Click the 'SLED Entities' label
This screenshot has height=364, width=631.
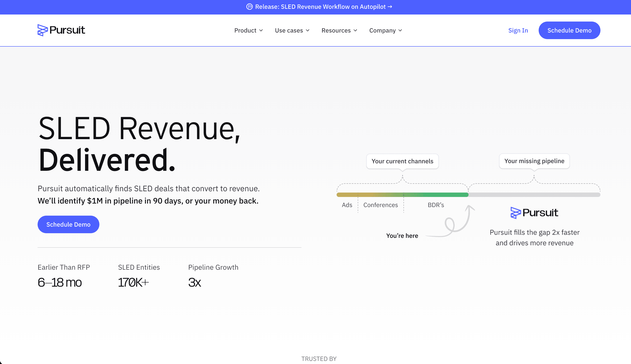tap(139, 267)
